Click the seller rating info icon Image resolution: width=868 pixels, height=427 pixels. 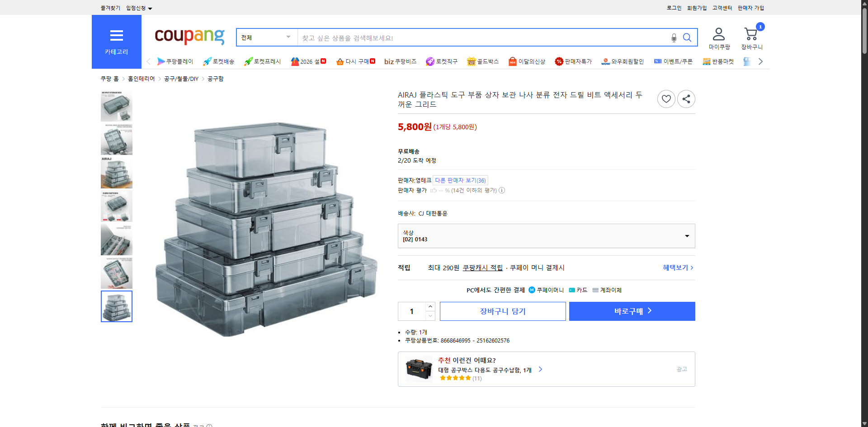point(502,190)
